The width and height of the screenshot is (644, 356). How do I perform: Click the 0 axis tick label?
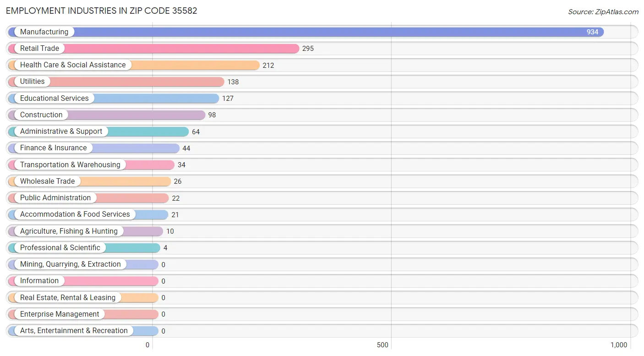pyautogui.click(x=147, y=345)
